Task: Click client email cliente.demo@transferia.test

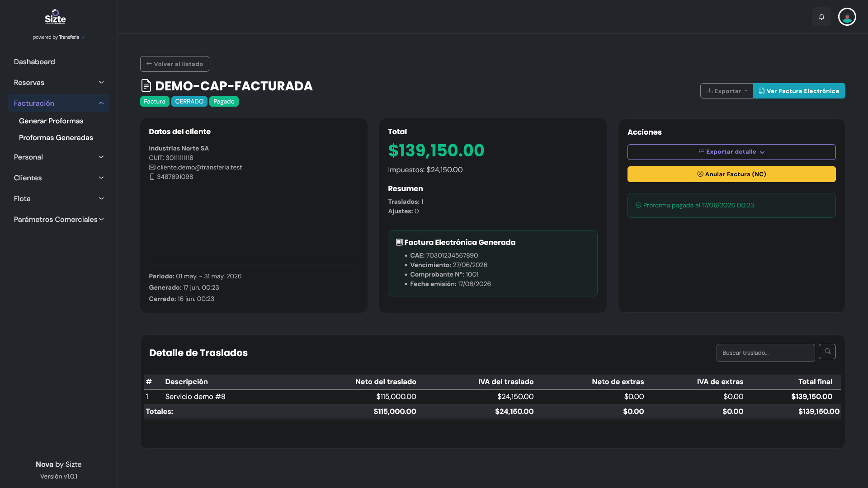Action: [x=199, y=167]
